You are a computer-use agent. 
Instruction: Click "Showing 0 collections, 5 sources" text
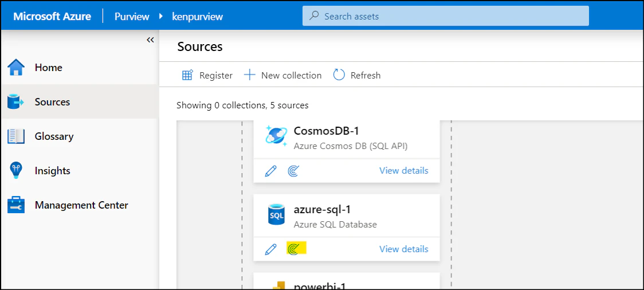242,105
